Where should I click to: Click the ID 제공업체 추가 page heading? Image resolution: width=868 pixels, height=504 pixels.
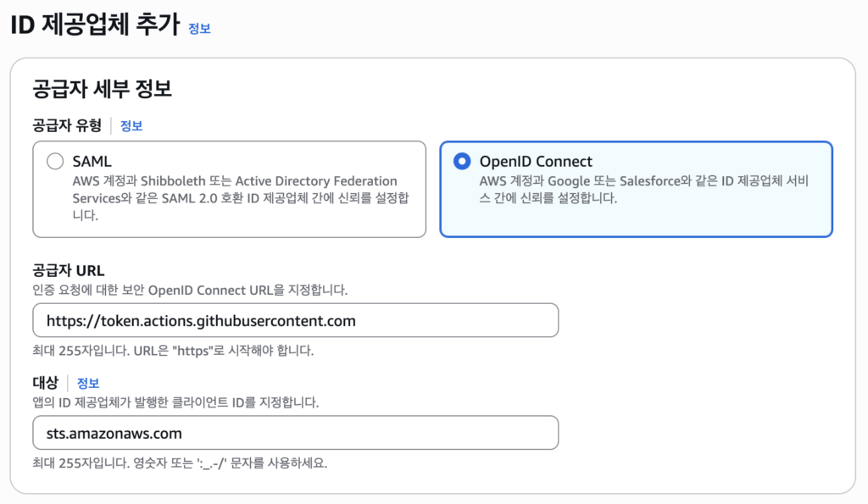(x=95, y=25)
